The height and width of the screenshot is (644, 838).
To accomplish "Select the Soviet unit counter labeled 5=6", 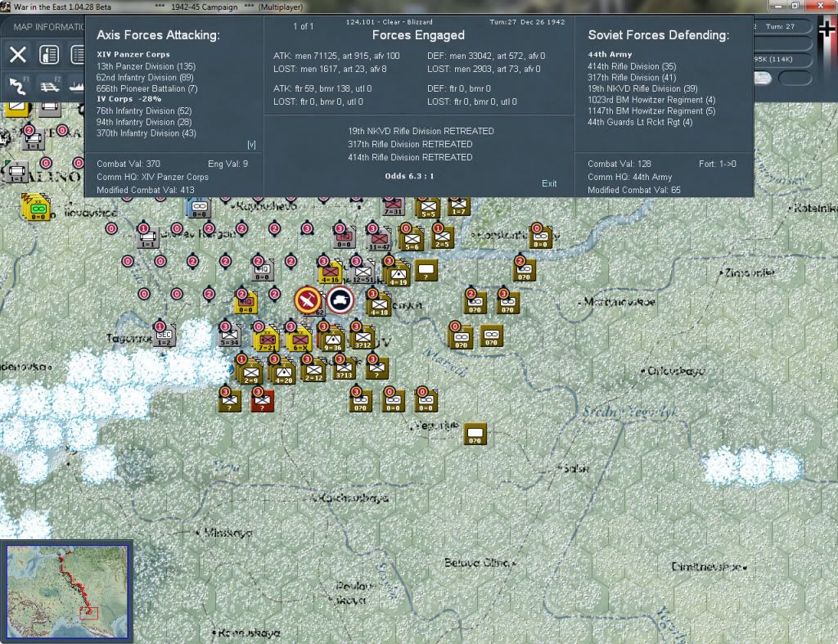I will (x=412, y=240).
